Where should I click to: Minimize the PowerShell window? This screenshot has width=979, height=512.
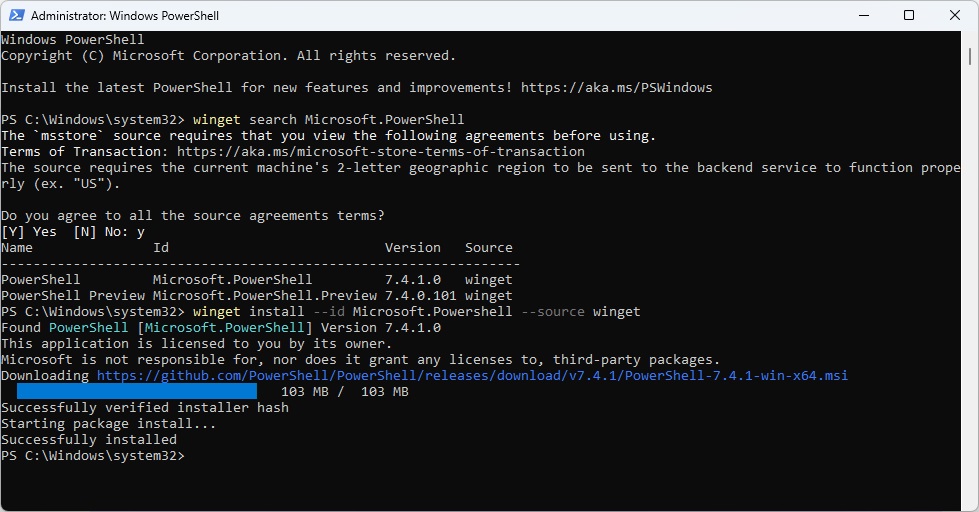click(x=864, y=15)
